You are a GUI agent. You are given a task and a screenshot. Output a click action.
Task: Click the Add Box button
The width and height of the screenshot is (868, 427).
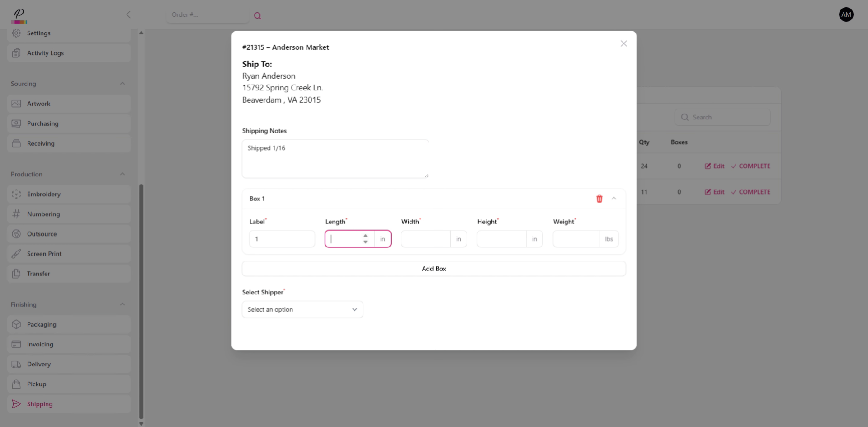434,268
